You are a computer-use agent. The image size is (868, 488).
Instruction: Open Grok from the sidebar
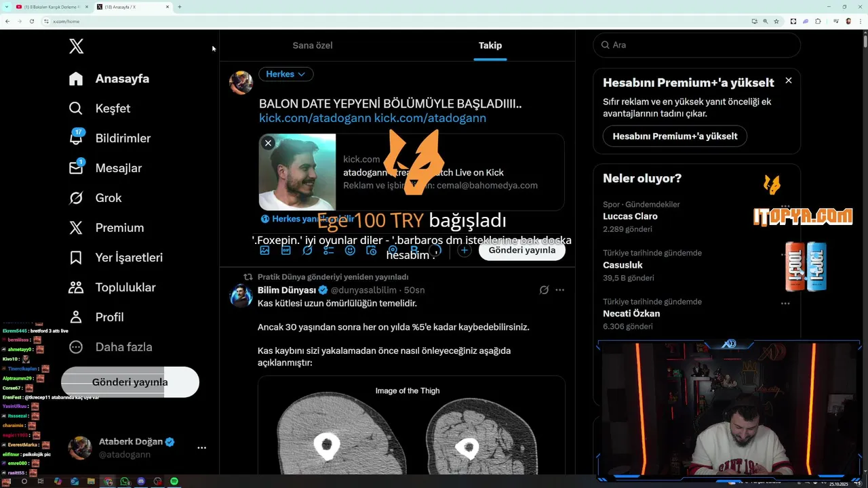coord(95,198)
